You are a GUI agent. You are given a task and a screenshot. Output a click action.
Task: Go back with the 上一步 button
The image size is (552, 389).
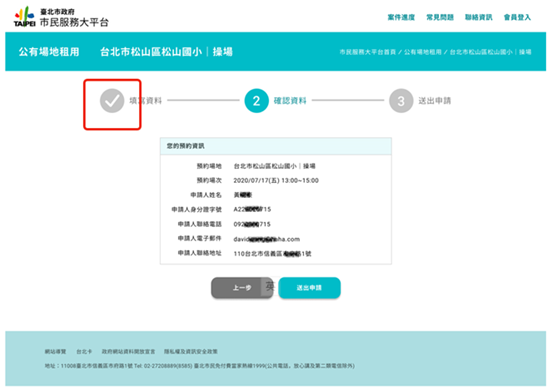click(x=242, y=288)
